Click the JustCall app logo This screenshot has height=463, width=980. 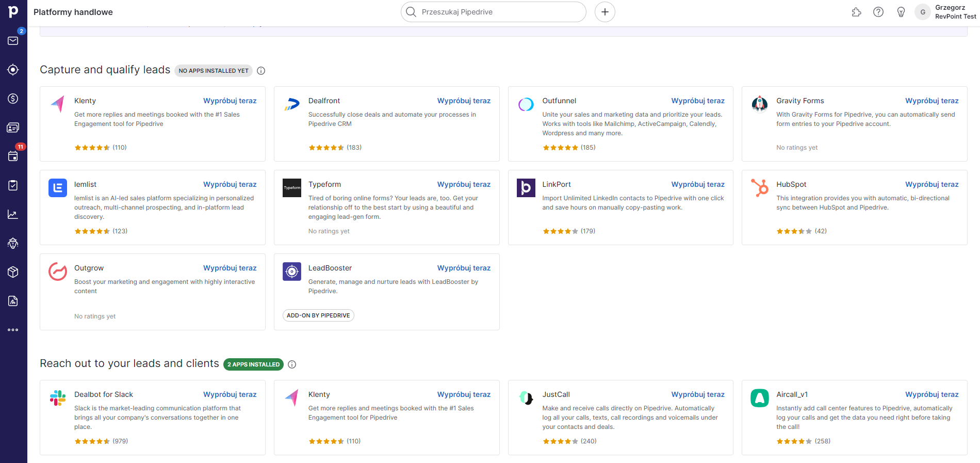click(x=526, y=398)
